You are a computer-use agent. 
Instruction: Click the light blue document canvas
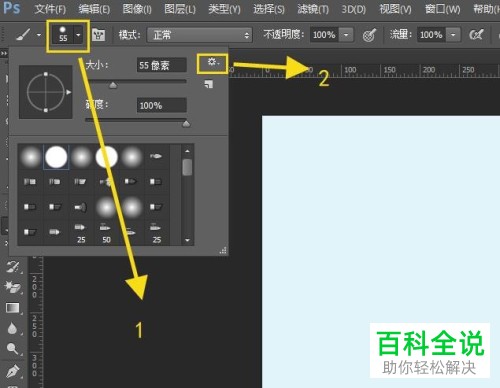tap(381, 252)
